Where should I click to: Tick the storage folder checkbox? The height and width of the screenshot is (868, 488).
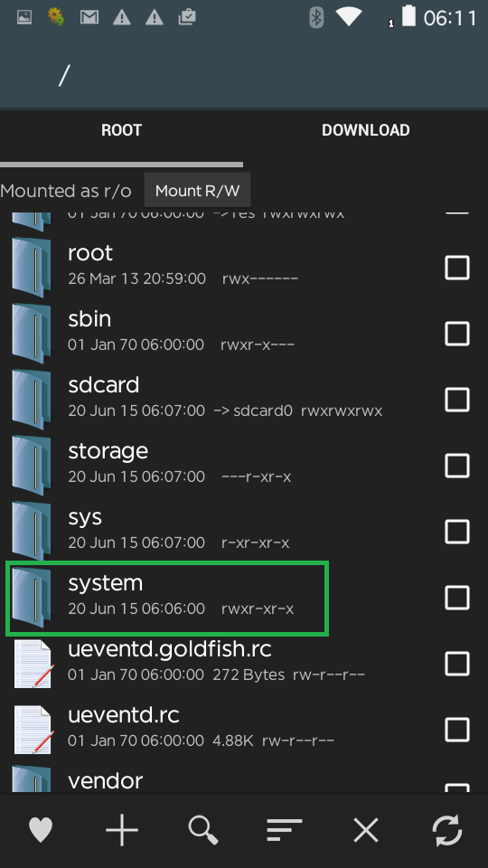pos(457,466)
